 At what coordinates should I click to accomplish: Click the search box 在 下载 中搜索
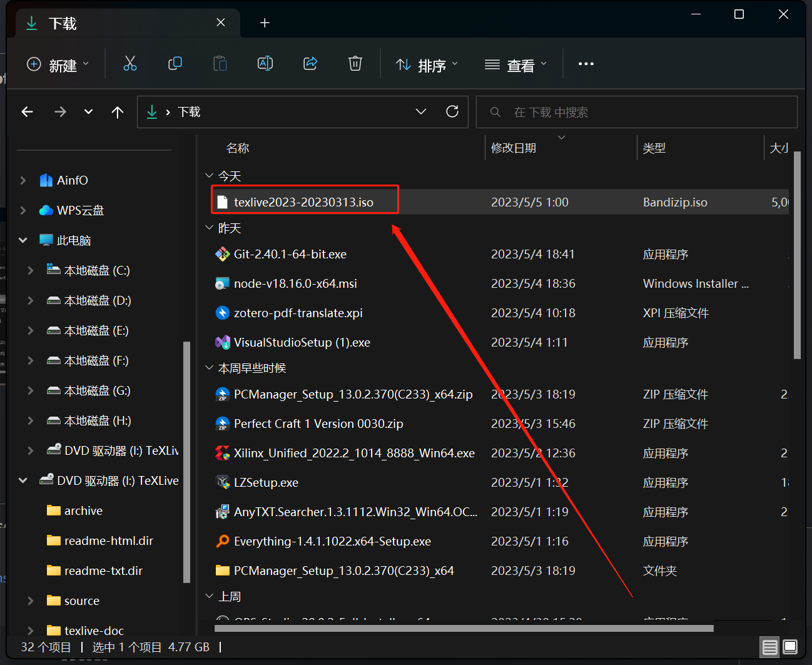637,112
